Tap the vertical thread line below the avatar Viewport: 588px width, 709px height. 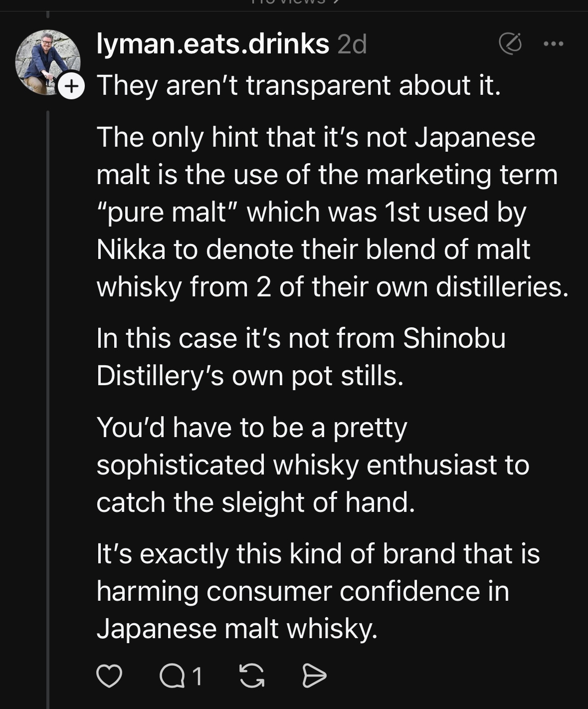pyautogui.click(x=48, y=399)
